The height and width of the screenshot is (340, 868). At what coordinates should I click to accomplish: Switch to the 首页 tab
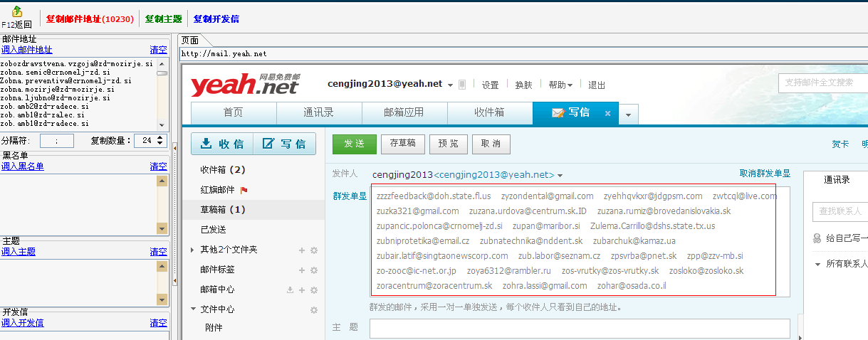coord(233,112)
